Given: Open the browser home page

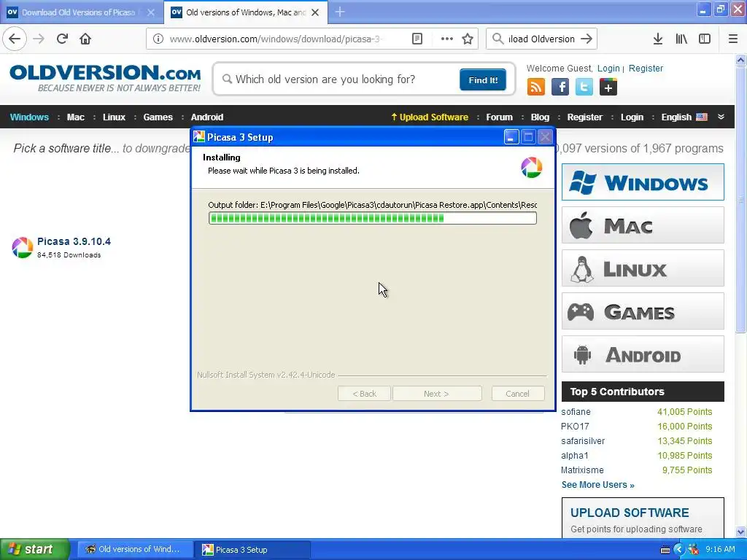Looking at the screenshot, I should [85, 39].
